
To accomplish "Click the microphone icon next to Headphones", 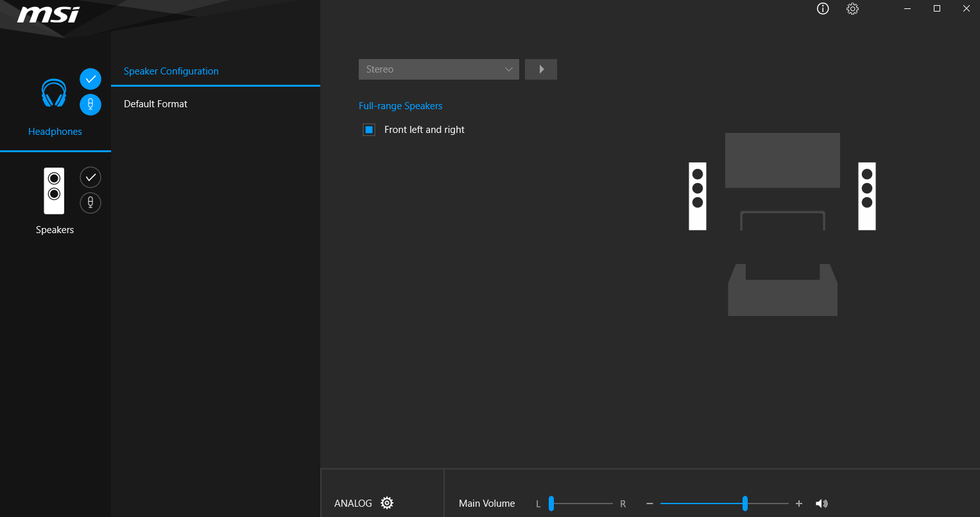I will [x=90, y=105].
